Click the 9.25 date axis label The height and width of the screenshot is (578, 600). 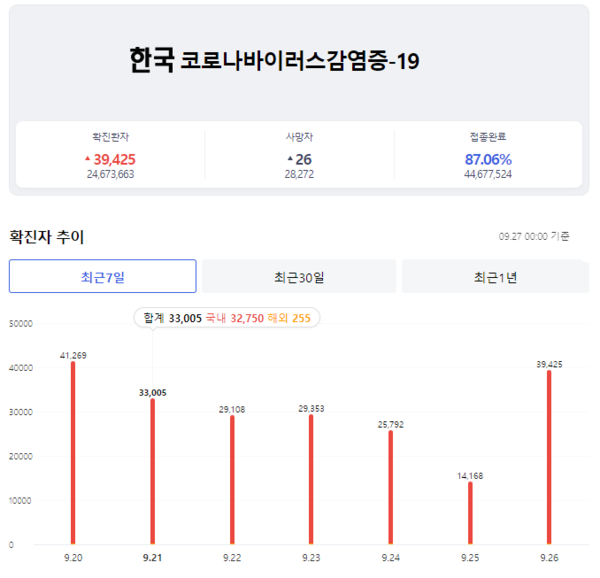tap(470, 558)
